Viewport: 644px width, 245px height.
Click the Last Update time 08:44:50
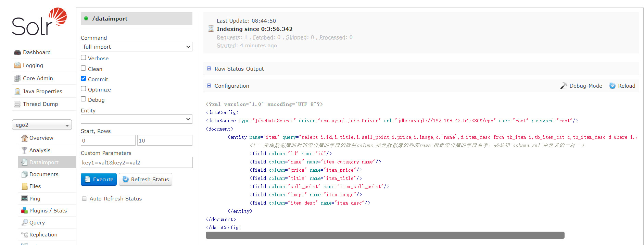264,21
